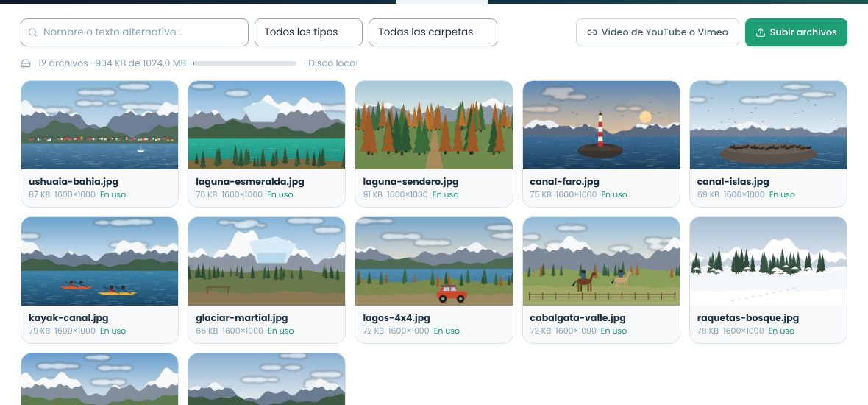Open the Todos los tipos dropdown

tap(308, 32)
